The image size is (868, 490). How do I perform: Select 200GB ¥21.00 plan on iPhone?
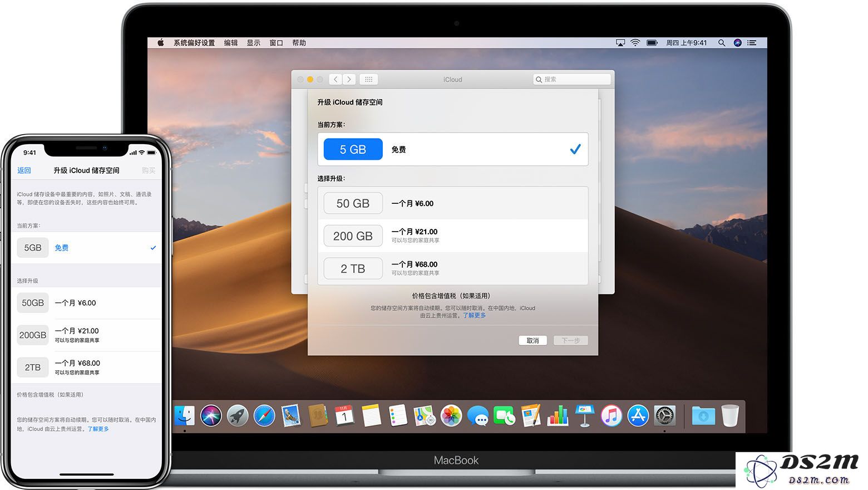pyautogui.click(x=87, y=335)
